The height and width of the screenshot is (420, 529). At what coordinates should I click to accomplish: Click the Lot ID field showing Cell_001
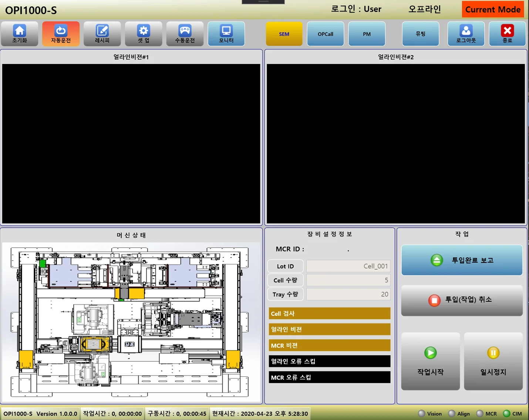click(x=348, y=266)
